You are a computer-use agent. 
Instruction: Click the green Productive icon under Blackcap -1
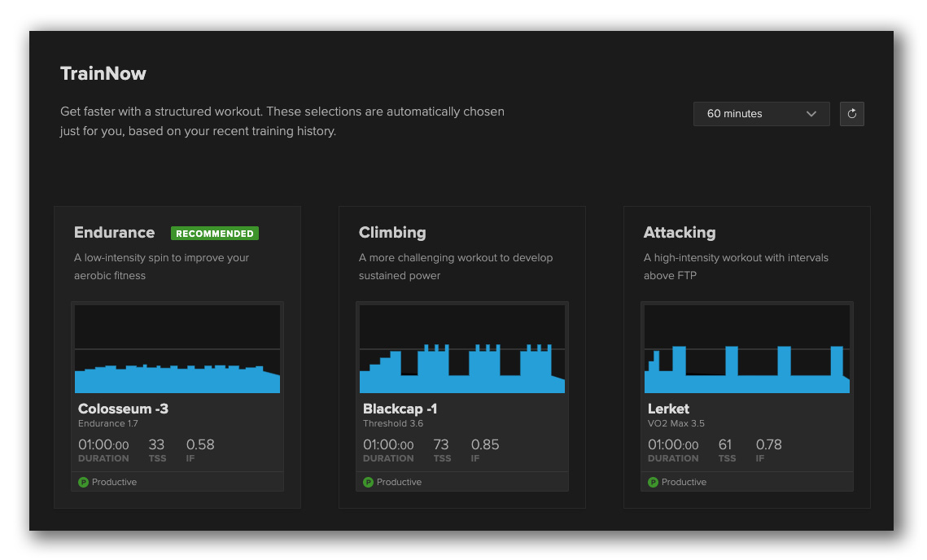click(x=368, y=482)
